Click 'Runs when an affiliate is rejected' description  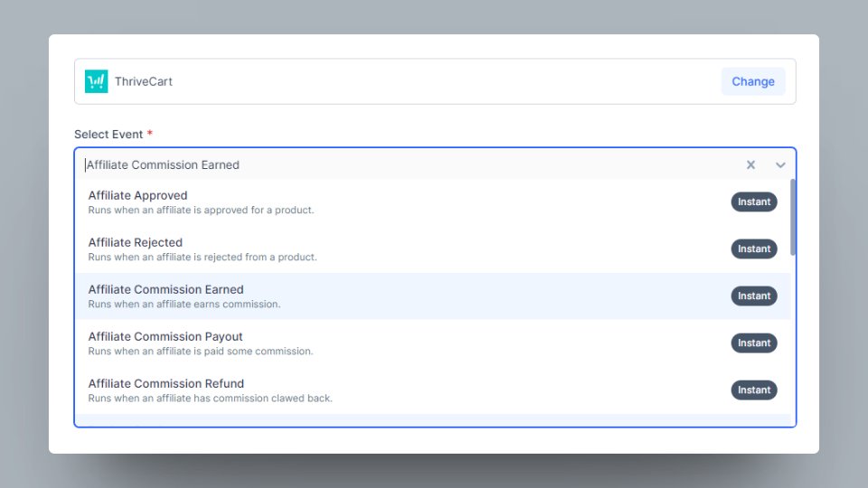tap(203, 258)
